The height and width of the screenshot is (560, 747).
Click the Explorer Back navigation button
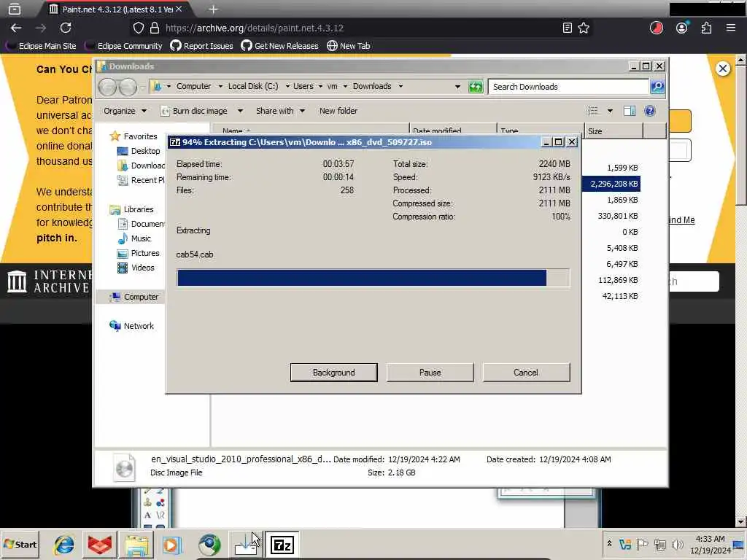tap(108, 87)
